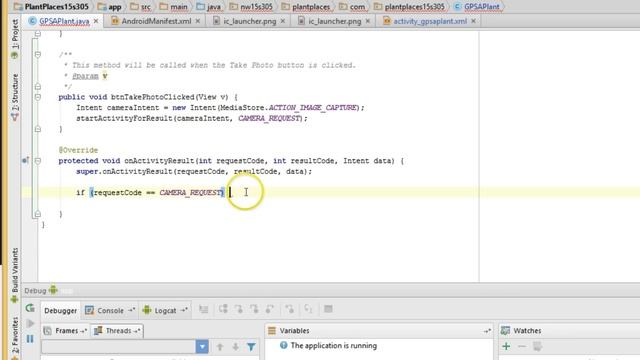Click the java folder breadcrumb
Screen dimensions: 640x360
(x=209, y=7)
